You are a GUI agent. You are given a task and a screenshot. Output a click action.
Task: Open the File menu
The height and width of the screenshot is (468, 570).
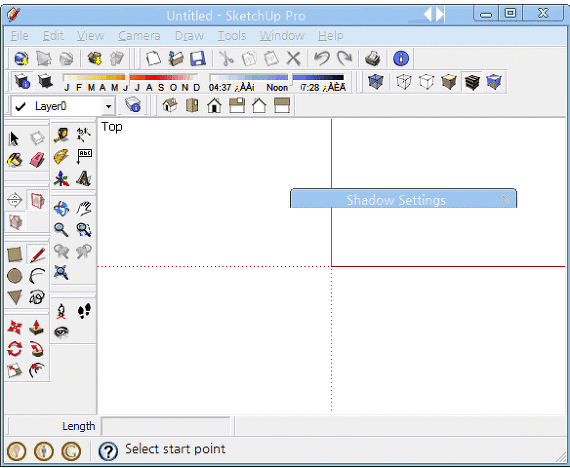[x=19, y=36]
